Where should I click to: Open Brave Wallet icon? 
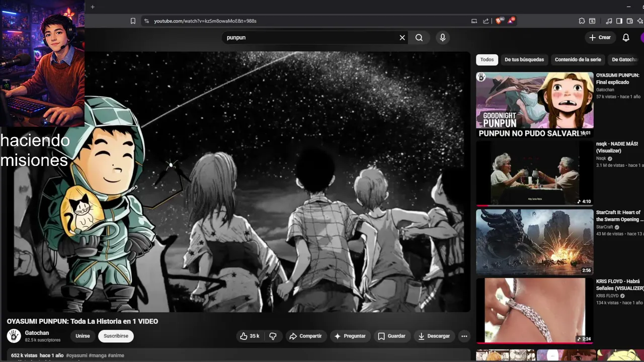(x=630, y=21)
